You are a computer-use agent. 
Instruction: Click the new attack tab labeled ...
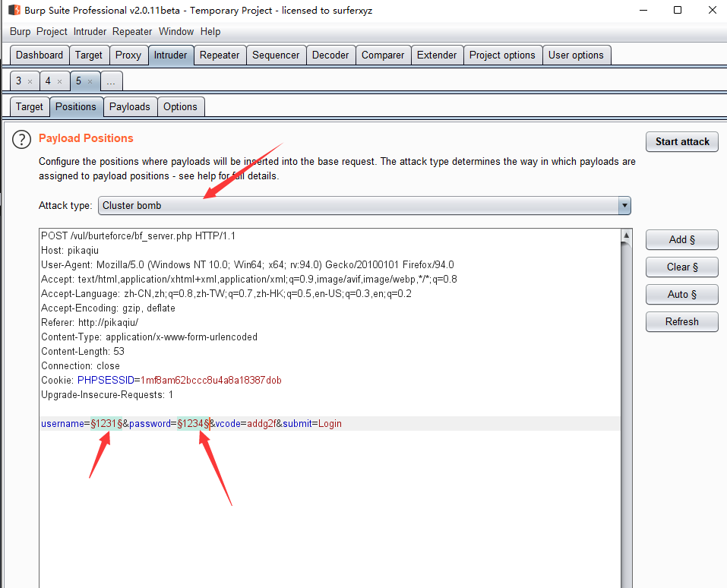tap(111, 81)
